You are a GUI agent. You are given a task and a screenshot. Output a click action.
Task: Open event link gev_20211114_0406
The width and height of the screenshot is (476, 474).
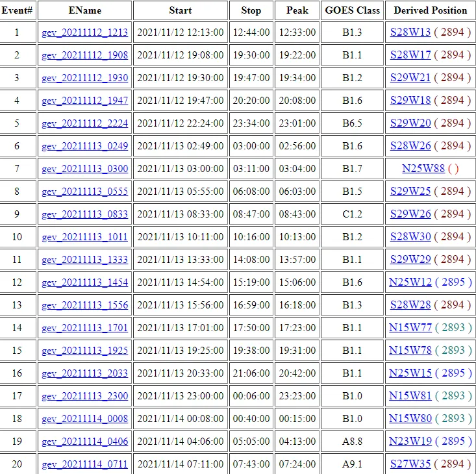[84, 442]
